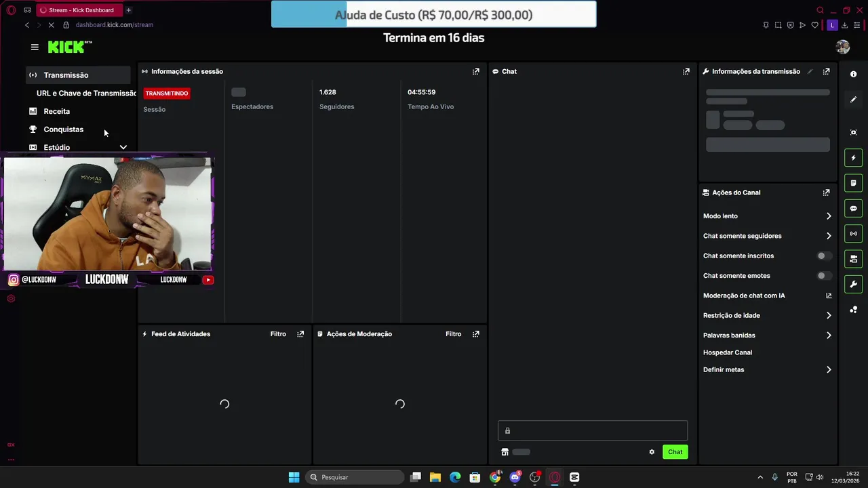
Task: Open Opera easy setup menu icon
Action: [x=857, y=25]
